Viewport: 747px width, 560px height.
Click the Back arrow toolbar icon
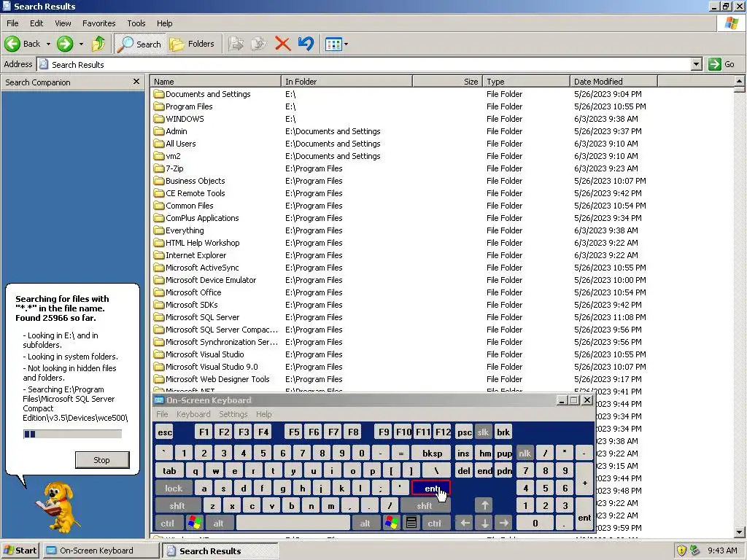pos(12,44)
